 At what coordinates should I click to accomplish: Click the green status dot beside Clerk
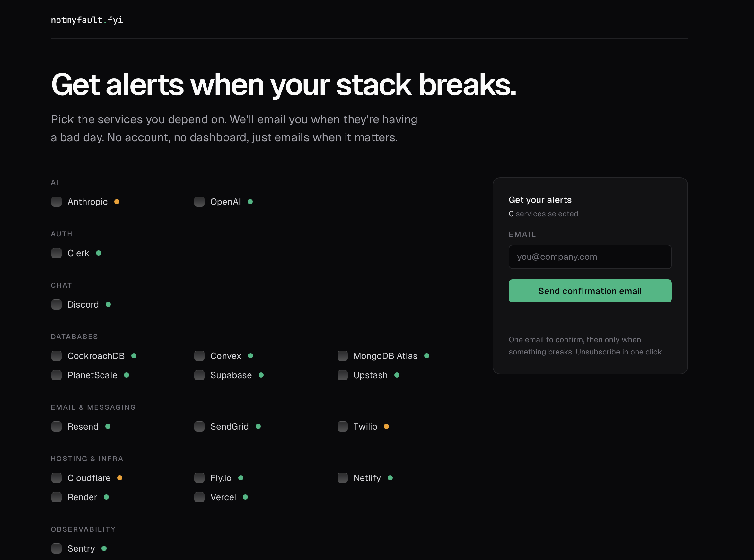[x=99, y=253]
